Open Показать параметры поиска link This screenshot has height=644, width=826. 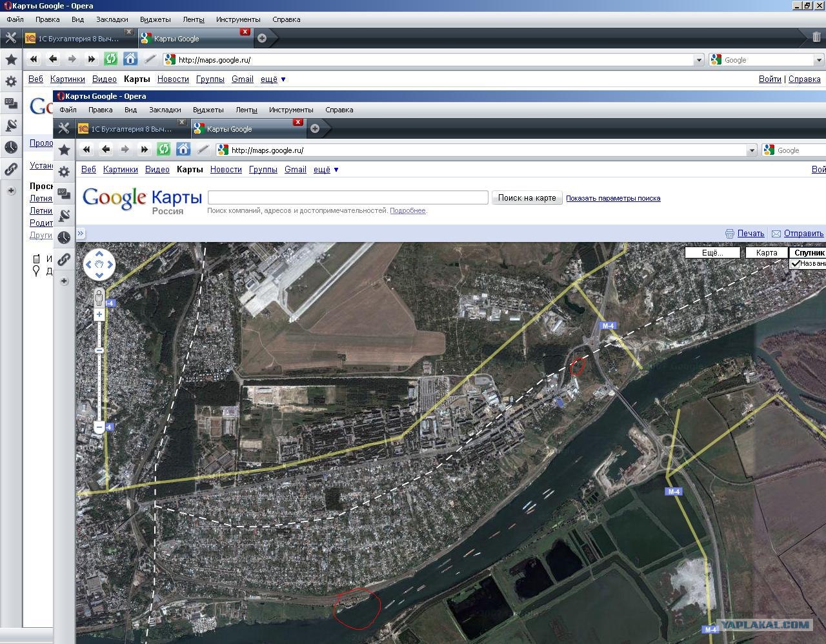[x=613, y=198]
